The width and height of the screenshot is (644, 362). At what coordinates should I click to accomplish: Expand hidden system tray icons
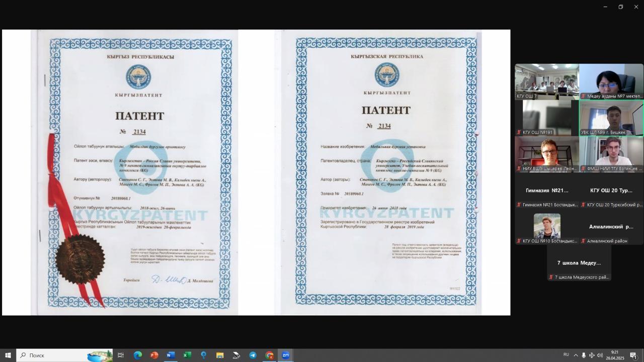[x=576, y=355]
